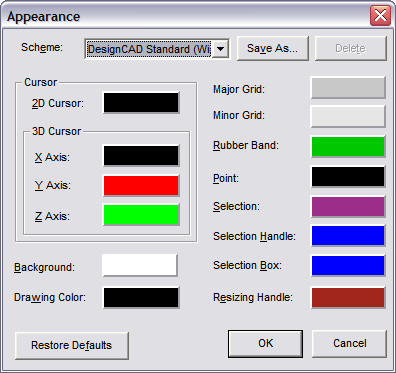Viewport: 396px width, 373px height.
Task: Confirm with the OK button
Action: tap(265, 343)
